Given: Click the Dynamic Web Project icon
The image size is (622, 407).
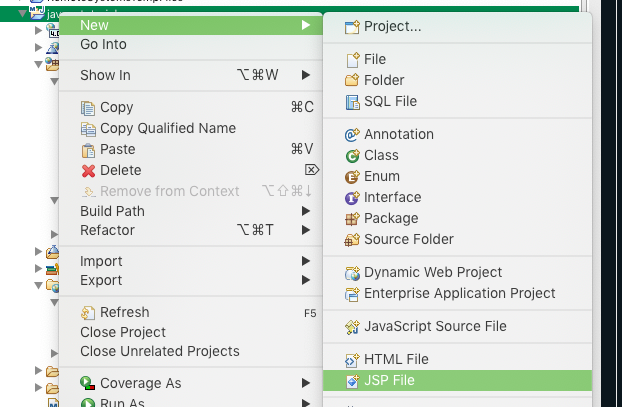Looking at the screenshot, I should [351, 273].
